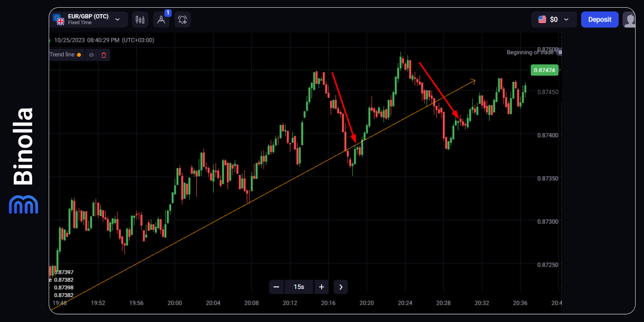Click the EUR/GBP currency pair flag icon
The height and width of the screenshot is (322, 644).
pos(59,19)
